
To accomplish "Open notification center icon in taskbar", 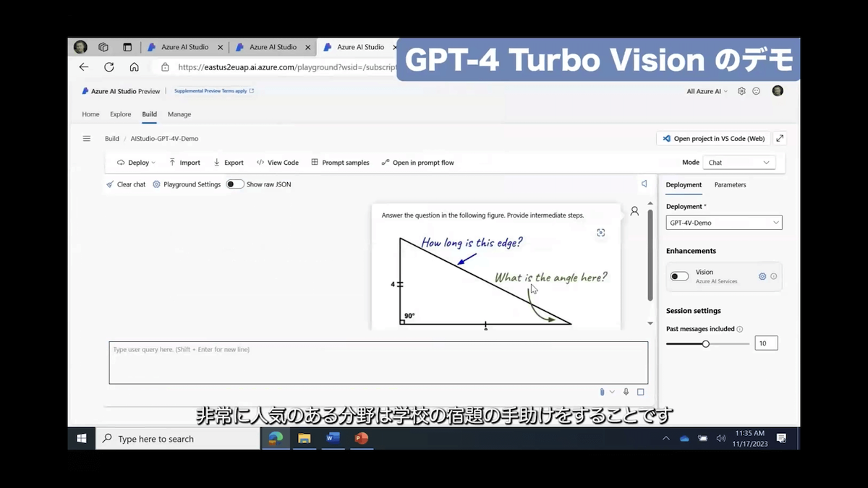I will click(781, 438).
